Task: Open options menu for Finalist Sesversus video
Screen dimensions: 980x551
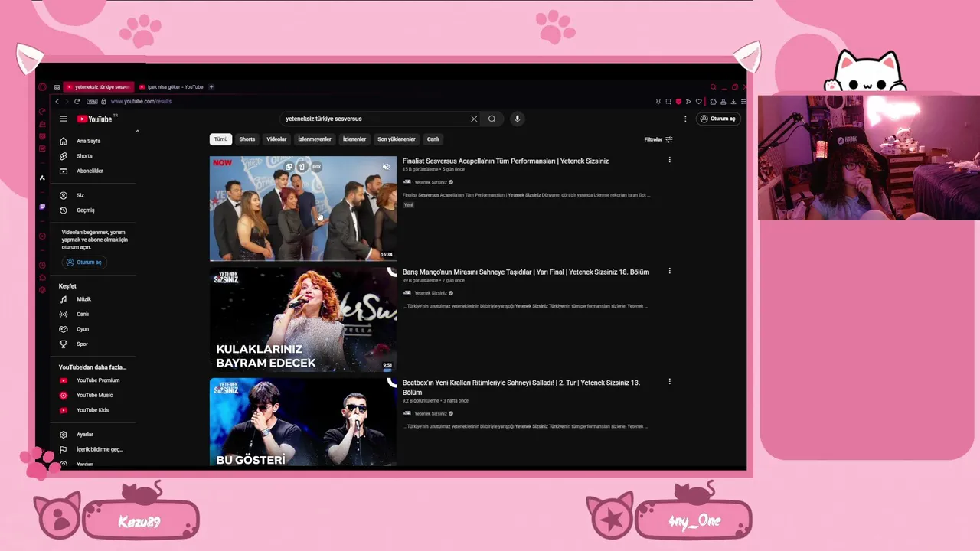Action: (x=669, y=160)
